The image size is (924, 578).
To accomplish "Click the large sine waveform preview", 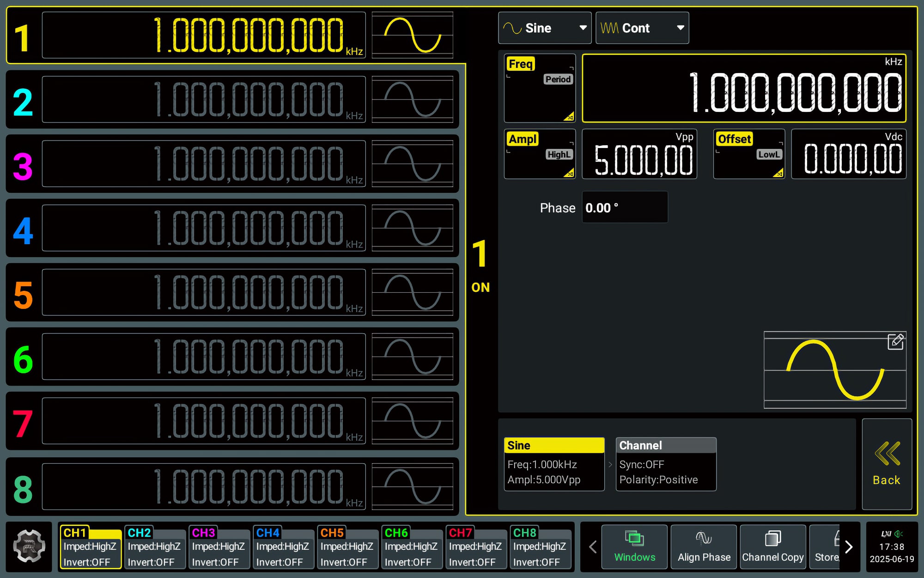I will 835,370.
